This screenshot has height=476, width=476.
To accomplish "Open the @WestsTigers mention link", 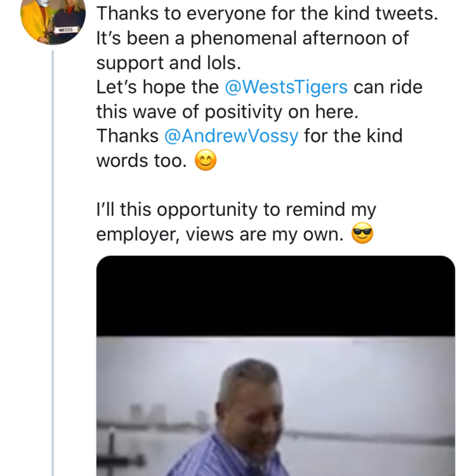I will [x=286, y=87].
